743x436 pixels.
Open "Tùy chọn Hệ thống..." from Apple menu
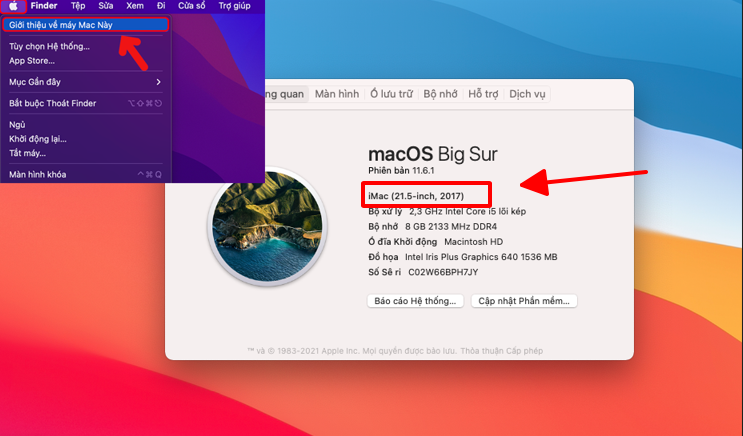(x=49, y=46)
